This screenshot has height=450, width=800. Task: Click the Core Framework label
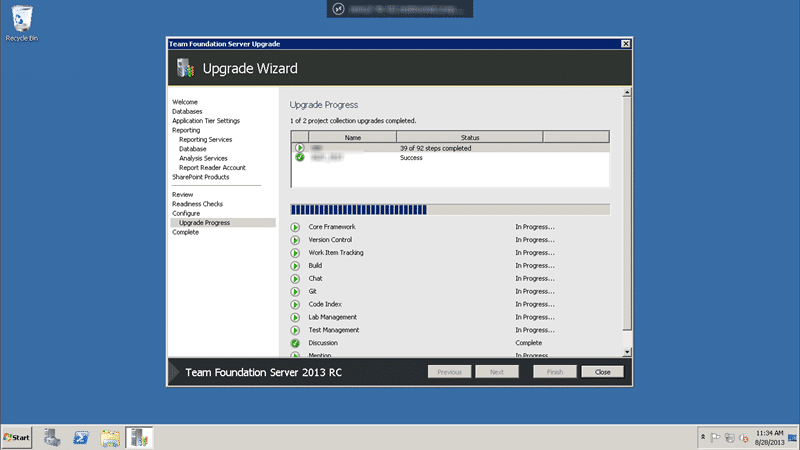click(x=332, y=227)
